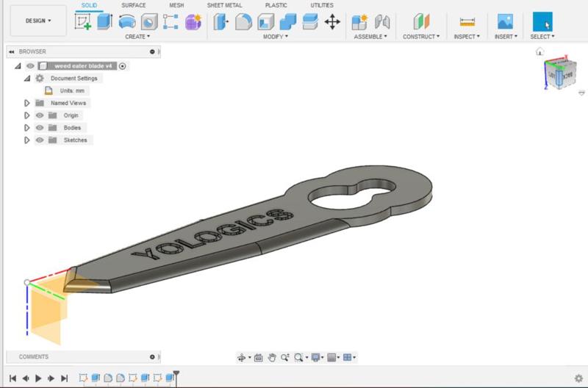Image resolution: width=588 pixels, height=388 pixels.
Task: Click the Zoom Window magnifier icon
Action: click(298, 358)
